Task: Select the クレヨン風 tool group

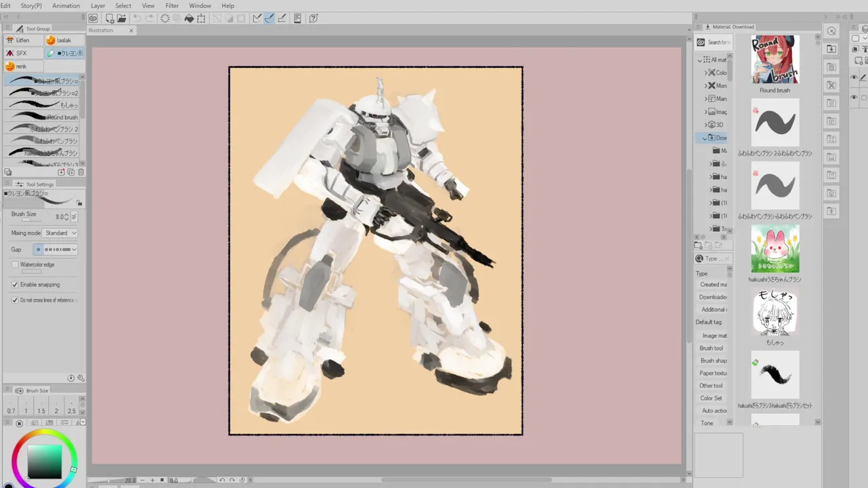Action: (x=65, y=53)
